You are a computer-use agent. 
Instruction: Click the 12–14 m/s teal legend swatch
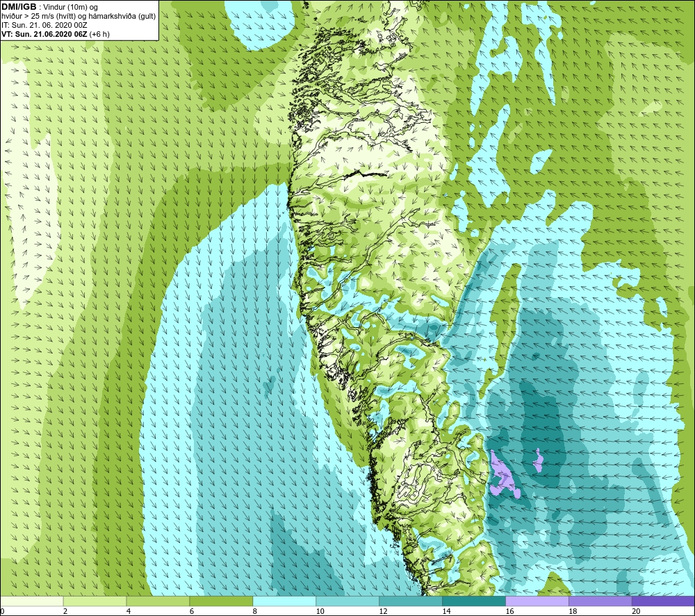click(411, 601)
